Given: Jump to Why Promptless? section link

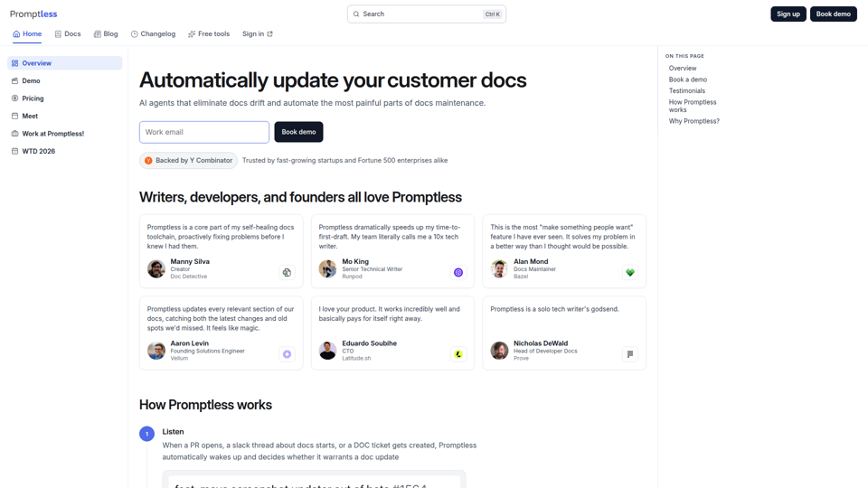Looking at the screenshot, I should (x=694, y=121).
